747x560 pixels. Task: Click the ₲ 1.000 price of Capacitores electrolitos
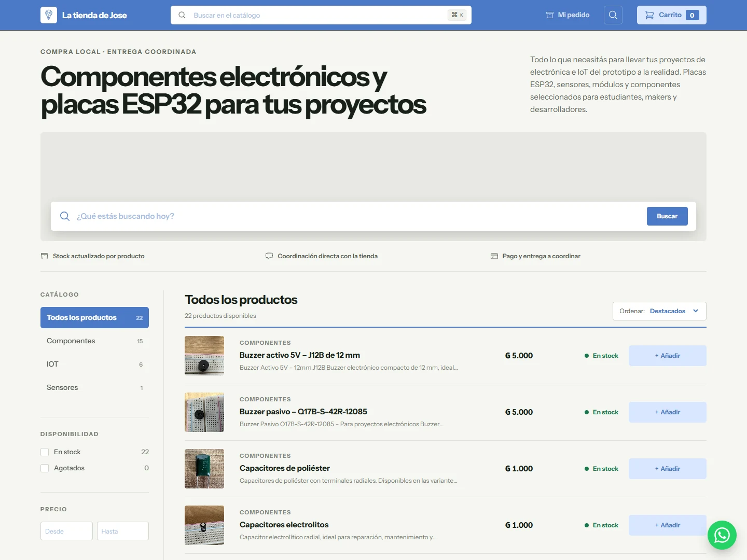(519, 525)
